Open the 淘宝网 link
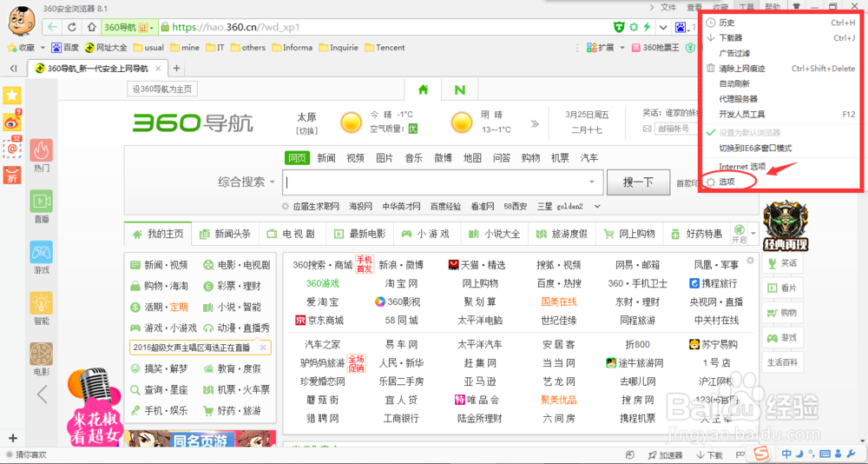 click(x=401, y=283)
